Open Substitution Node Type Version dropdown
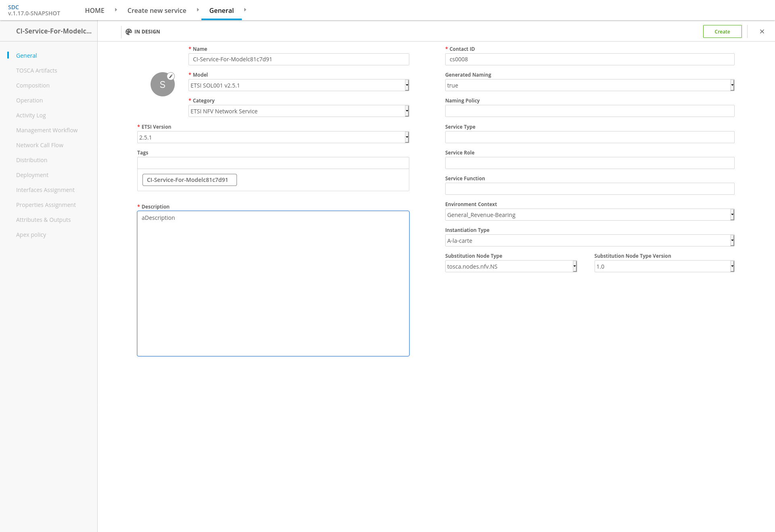This screenshot has width=775, height=532. pyautogui.click(x=664, y=266)
